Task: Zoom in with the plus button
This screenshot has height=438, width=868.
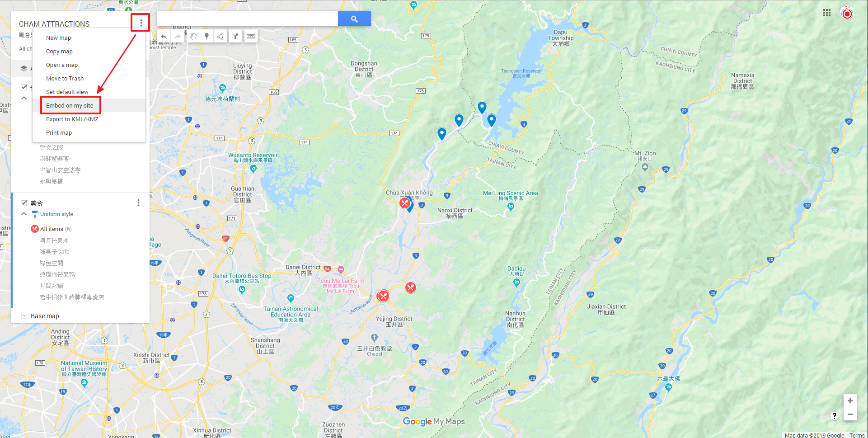Action: (x=850, y=401)
